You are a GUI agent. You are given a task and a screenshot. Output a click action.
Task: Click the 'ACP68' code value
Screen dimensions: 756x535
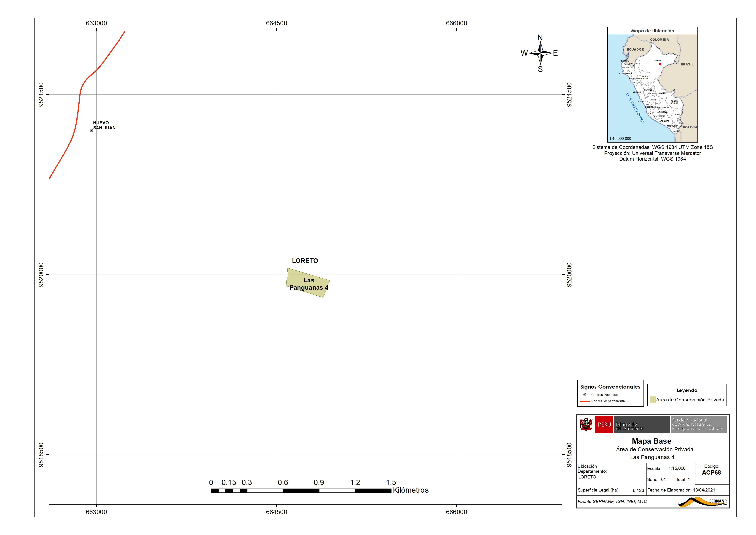tap(711, 472)
